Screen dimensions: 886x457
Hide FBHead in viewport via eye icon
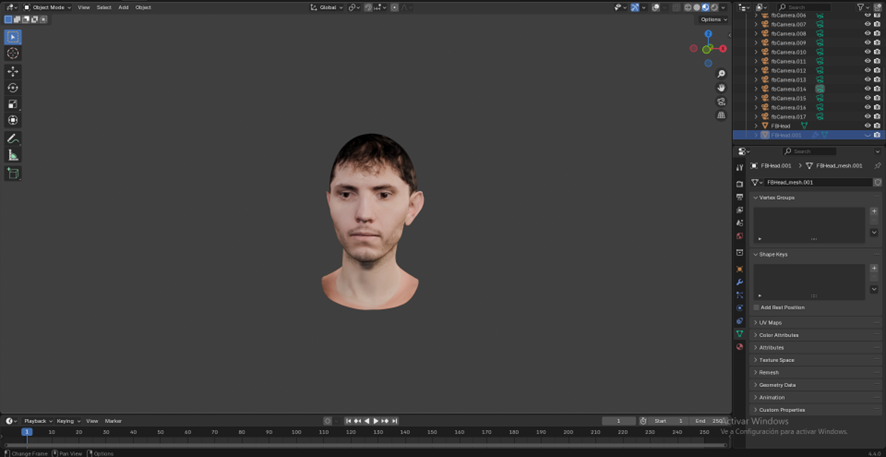867,126
